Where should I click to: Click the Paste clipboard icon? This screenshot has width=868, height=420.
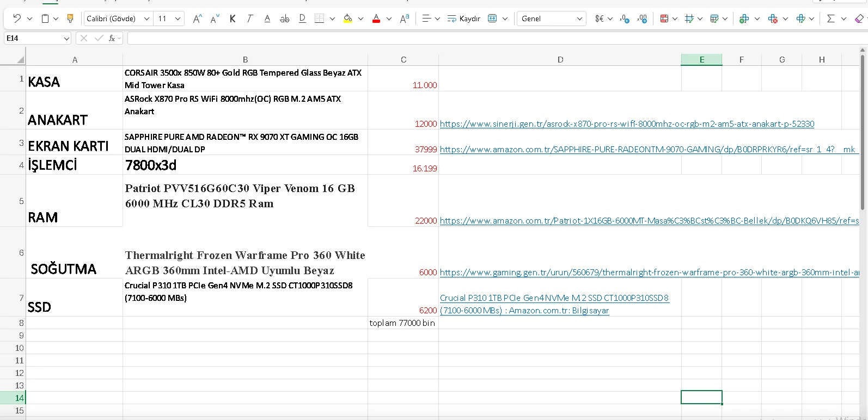45,18
